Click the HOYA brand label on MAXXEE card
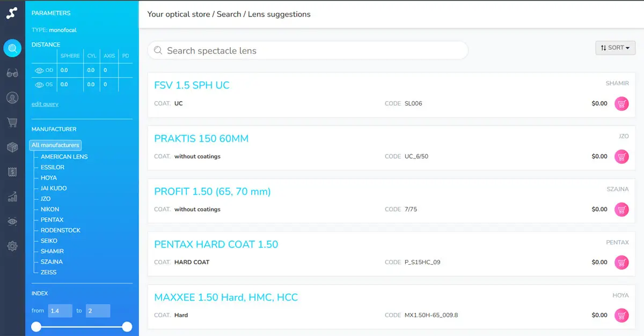The image size is (644, 336). point(621,295)
